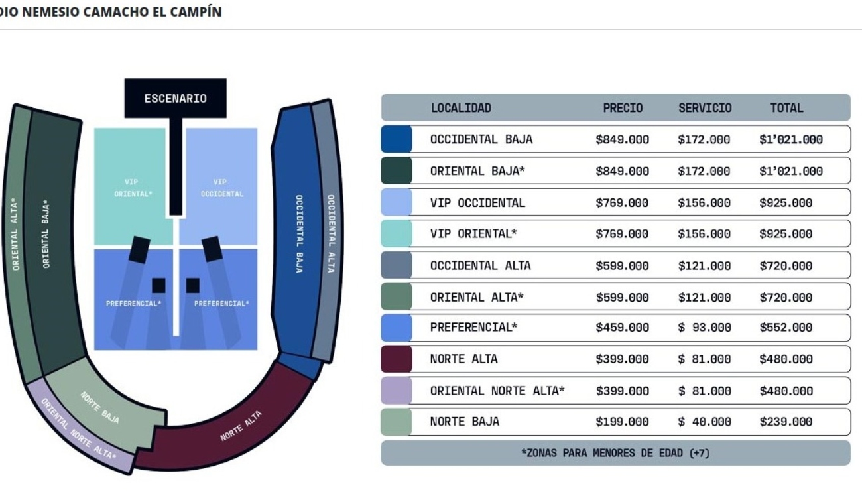Image resolution: width=862 pixels, height=504 pixels.
Task: Click the Escenario stage block
Action: (x=176, y=98)
